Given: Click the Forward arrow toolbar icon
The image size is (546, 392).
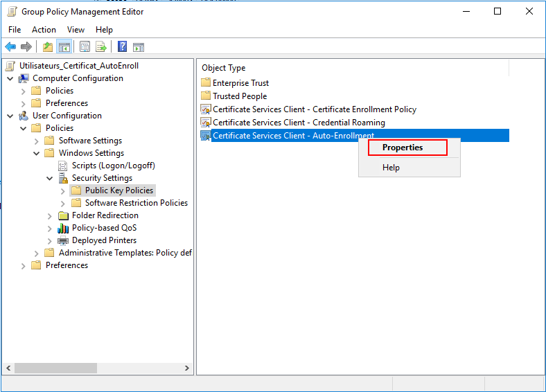Looking at the screenshot, I should click(x=26, y=46).
